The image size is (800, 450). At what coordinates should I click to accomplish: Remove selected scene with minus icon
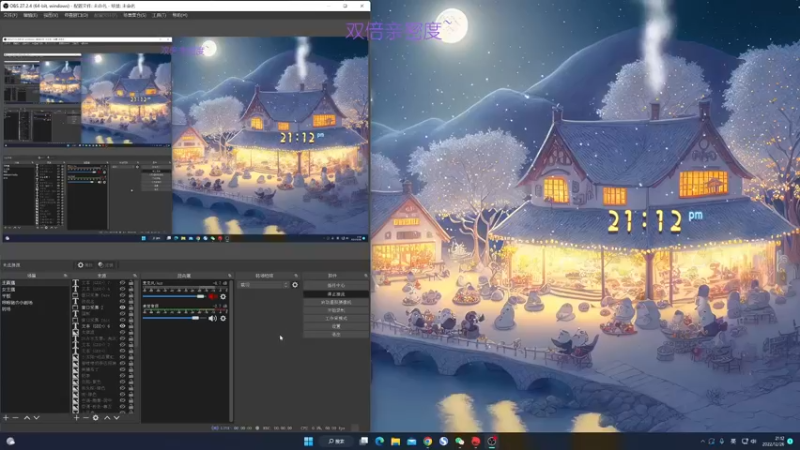[x=16, y=417]
